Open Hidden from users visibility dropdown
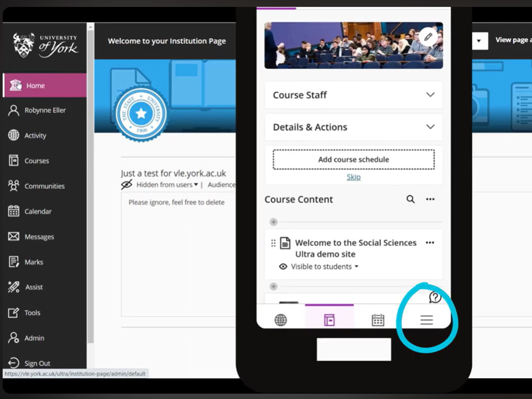Image resolution: width=532 pixels, height=399 pixels. (167, 185)
